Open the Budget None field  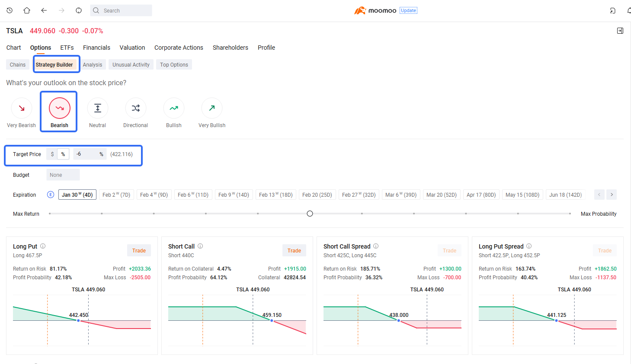(63, 175)
